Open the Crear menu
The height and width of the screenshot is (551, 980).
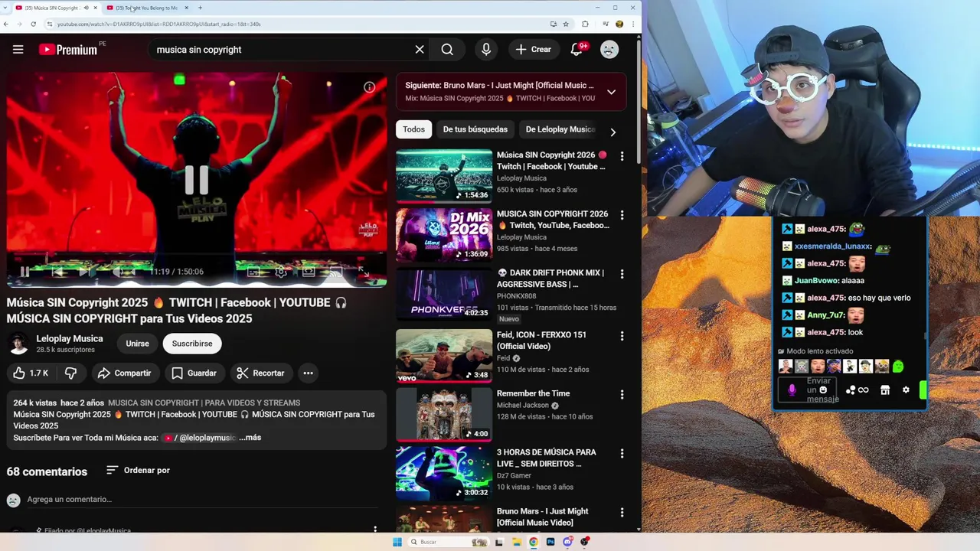[533, 50]
